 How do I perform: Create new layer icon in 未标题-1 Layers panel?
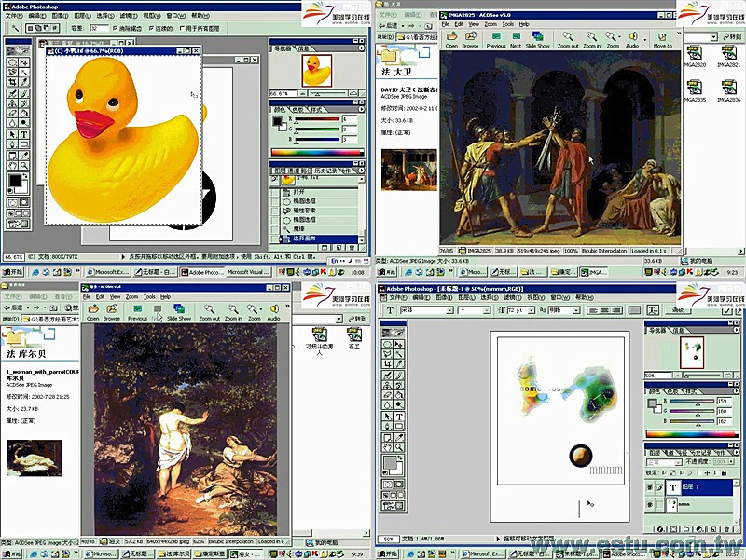(x=715, y=529)
